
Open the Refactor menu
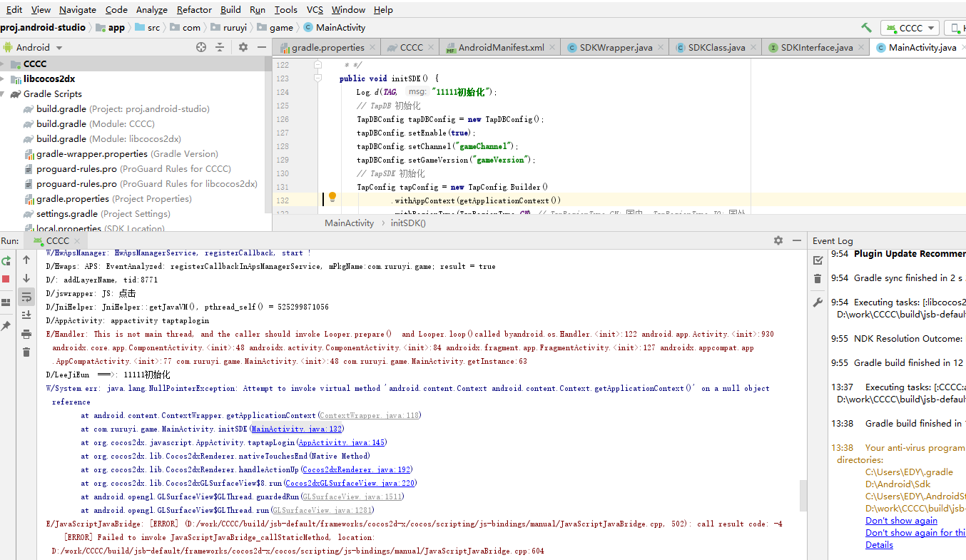coord(195,10)
